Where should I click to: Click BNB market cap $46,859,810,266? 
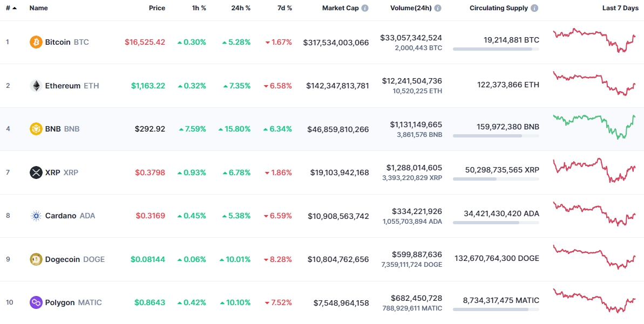[338, 129]
